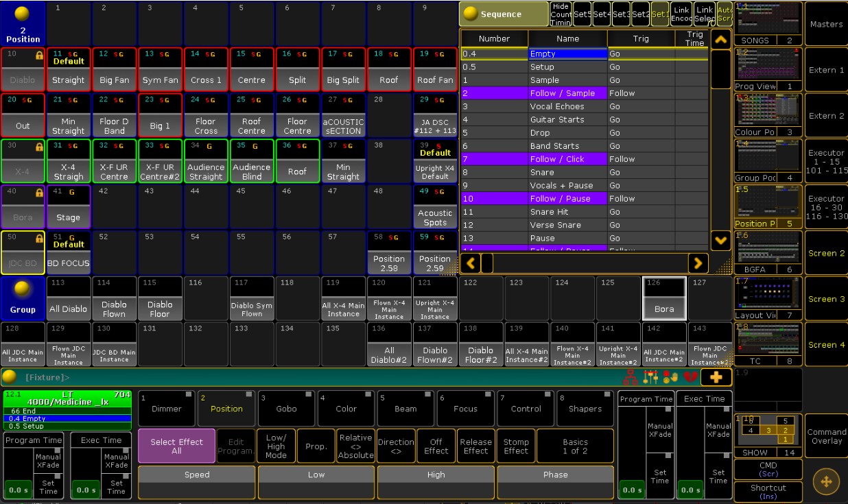Select the Color preset type tab

(346, 408)
